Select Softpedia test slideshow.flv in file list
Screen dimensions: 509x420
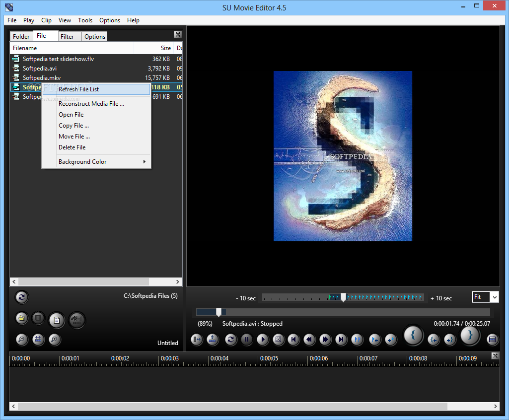pos(96,59)
